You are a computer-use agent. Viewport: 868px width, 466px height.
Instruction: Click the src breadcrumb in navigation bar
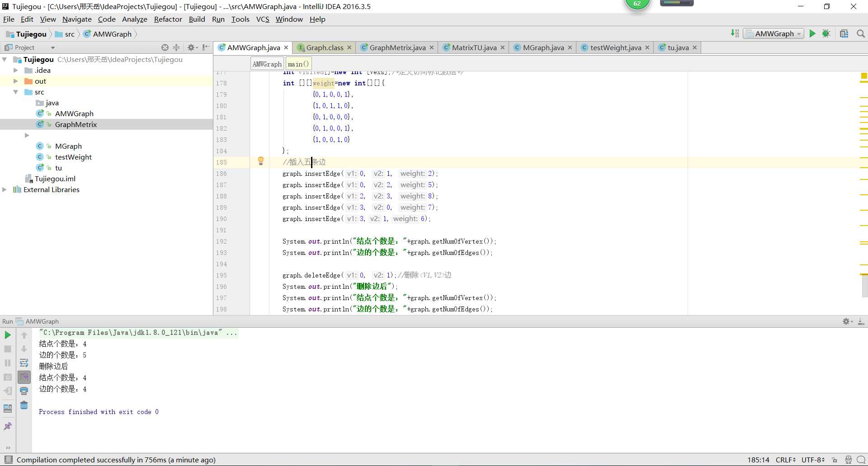[69, 34]
